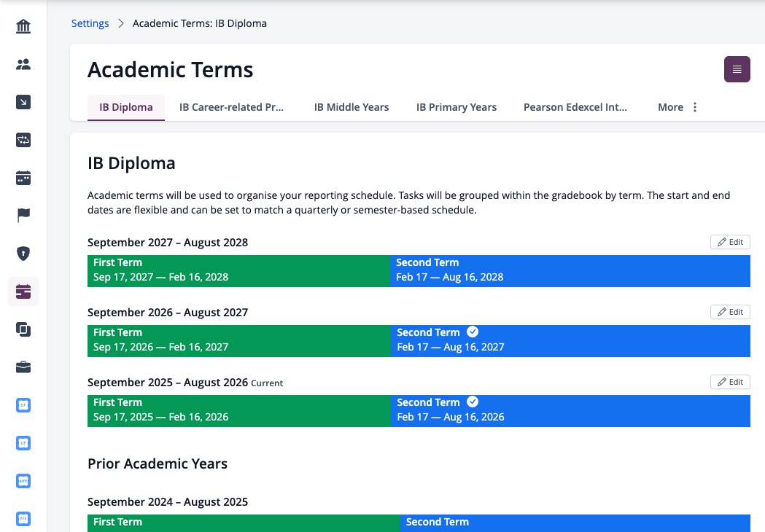
Task: Click 2024–2025 Second Term blue bar
Action: (575, 523)
